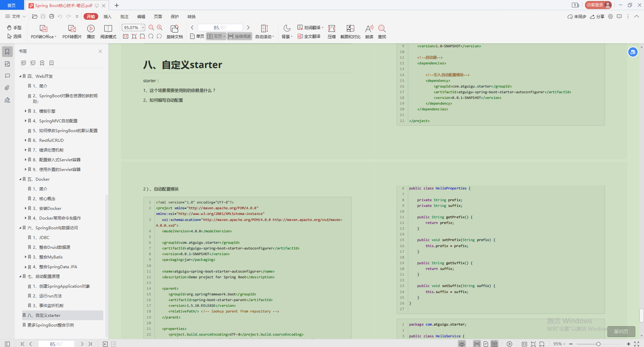
Task: Toggle navigation pane in status bar
Action: point(7,344)
